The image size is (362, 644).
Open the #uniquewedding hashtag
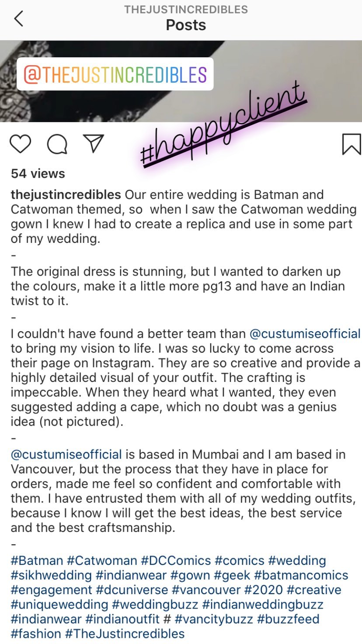point(59,605)
